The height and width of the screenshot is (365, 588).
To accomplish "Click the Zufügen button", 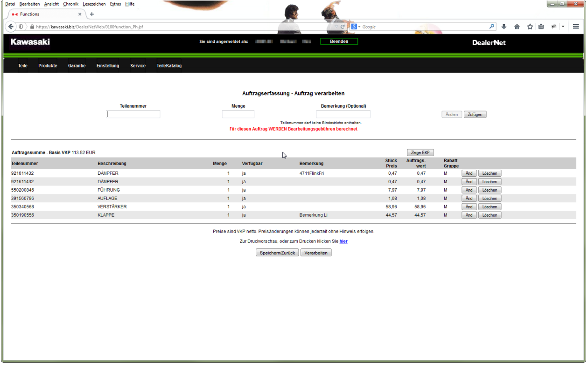I will (475, 114).
